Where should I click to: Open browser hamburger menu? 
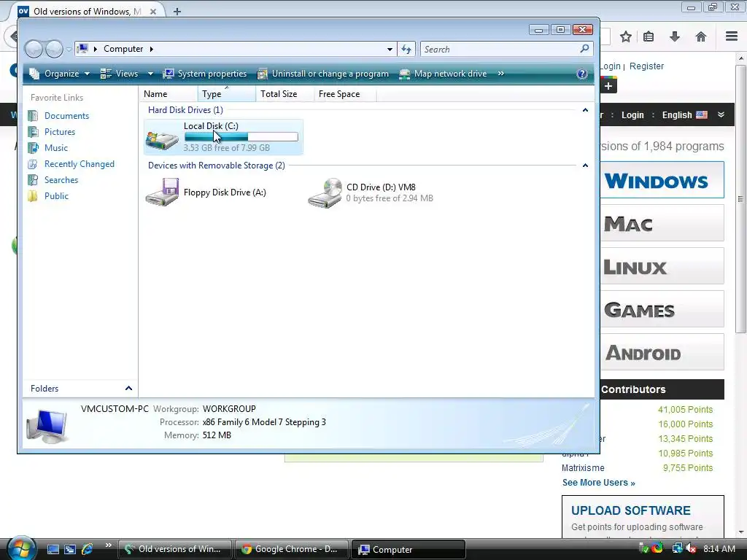click(x=732, y=36)
